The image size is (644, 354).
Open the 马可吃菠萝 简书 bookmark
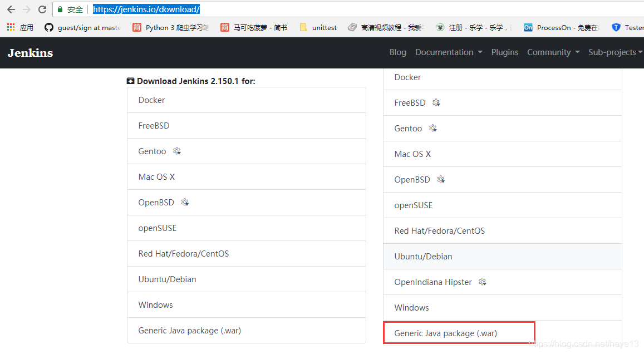254,27
